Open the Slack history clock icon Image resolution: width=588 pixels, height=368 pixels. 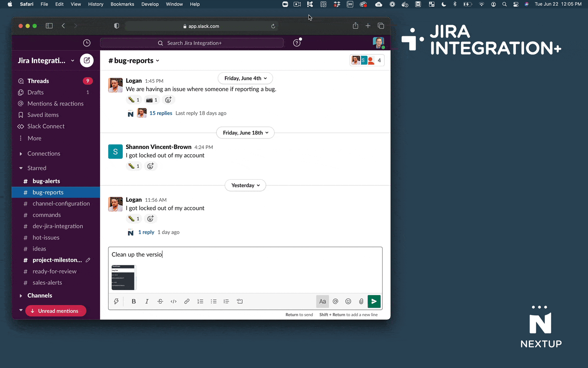click(87, 43)
